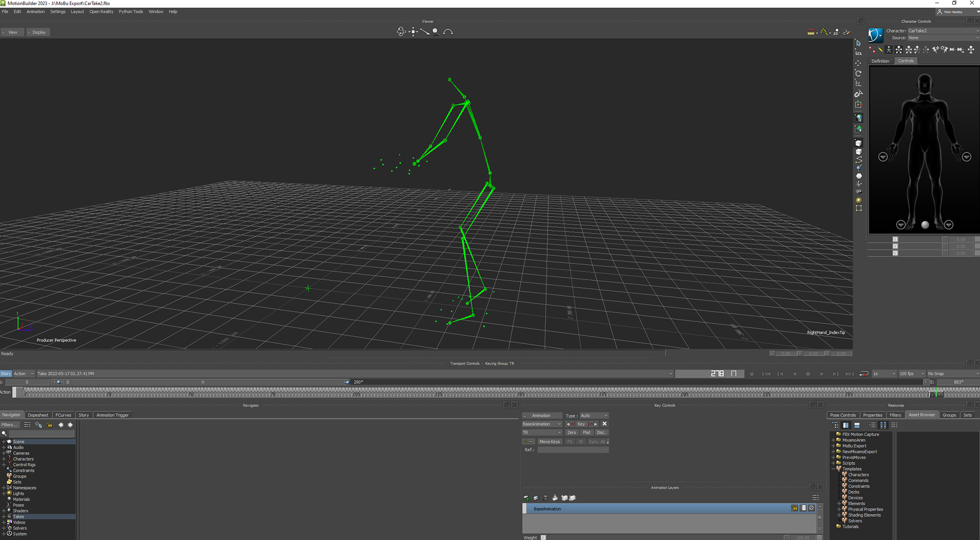980x540 pixels.
Task: Play the take forward
Action: [x=821, y=374]
